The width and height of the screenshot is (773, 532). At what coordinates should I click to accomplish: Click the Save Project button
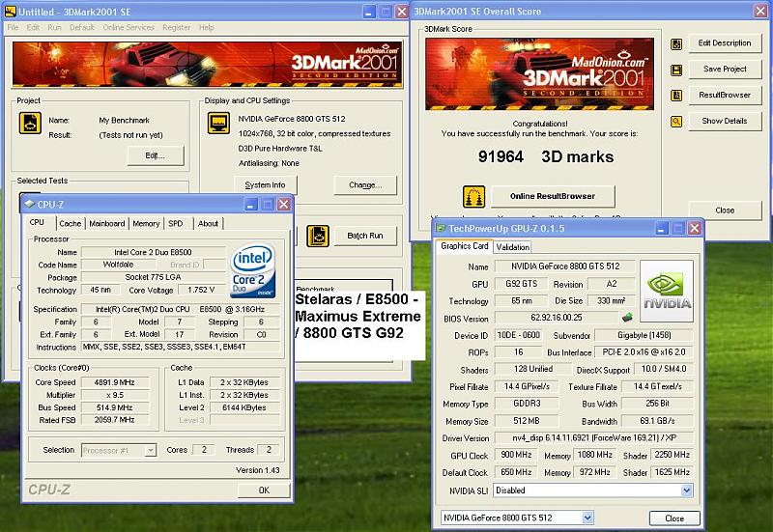click(x=725, y=69)
